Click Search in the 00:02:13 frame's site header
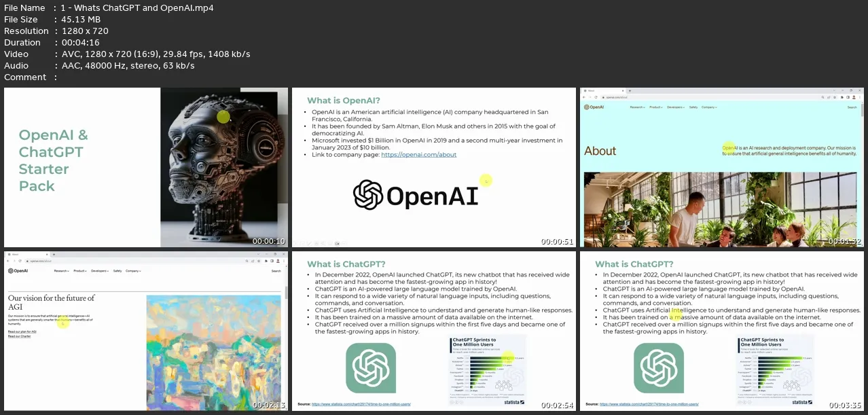Viewport: 868px width, 415px height. pyautogui.click(x=276, y=271)
